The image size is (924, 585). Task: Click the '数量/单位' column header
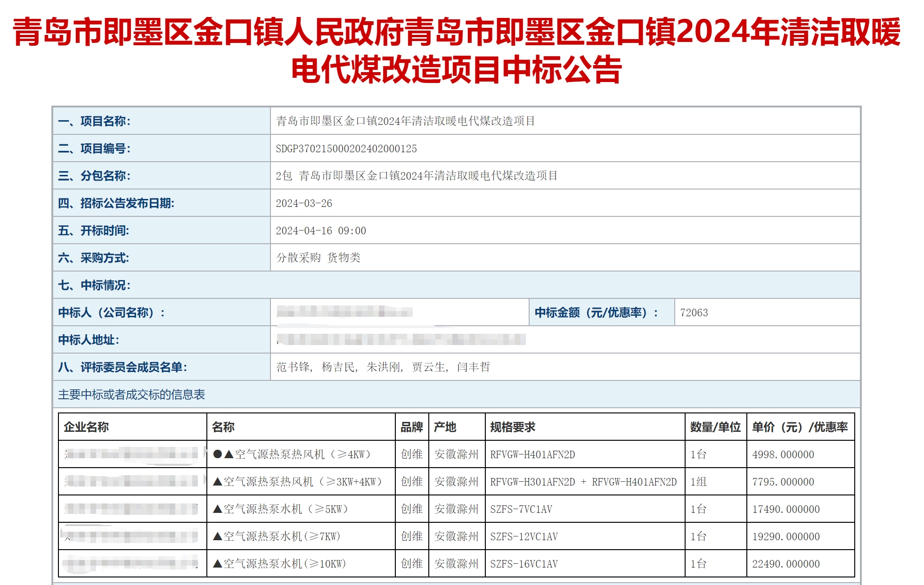(715, 427)
